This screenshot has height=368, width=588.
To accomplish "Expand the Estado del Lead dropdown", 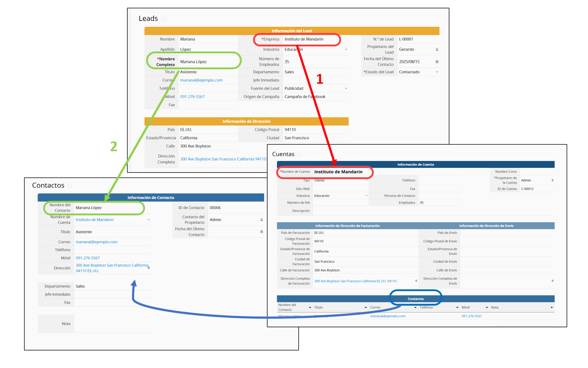I will tap(437, 72).
